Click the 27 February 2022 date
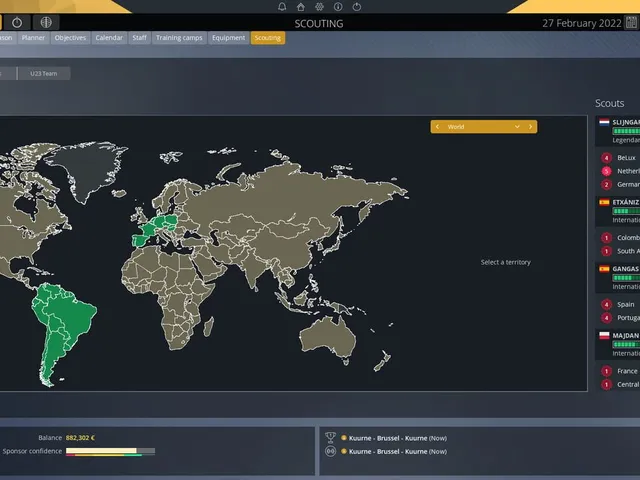The image size is (640, 480). (x=582, y=23)
